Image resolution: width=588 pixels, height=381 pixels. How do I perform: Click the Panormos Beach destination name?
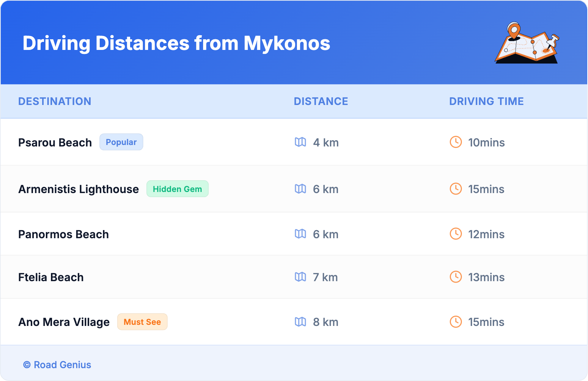63,234
